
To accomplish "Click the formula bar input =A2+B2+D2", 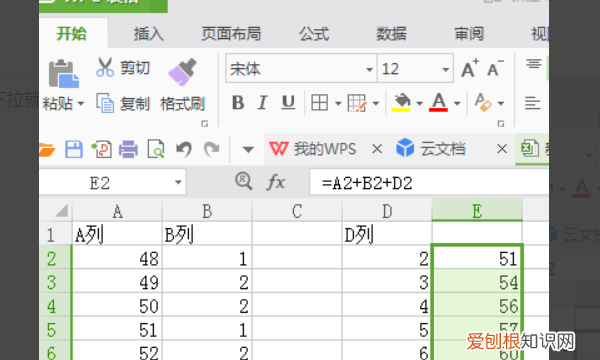I will [429, 183].
